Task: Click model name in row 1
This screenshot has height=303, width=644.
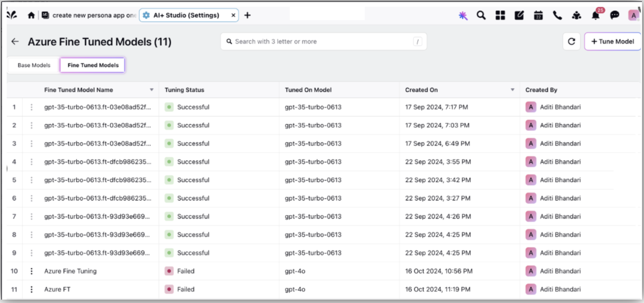Action: point(97,107)
